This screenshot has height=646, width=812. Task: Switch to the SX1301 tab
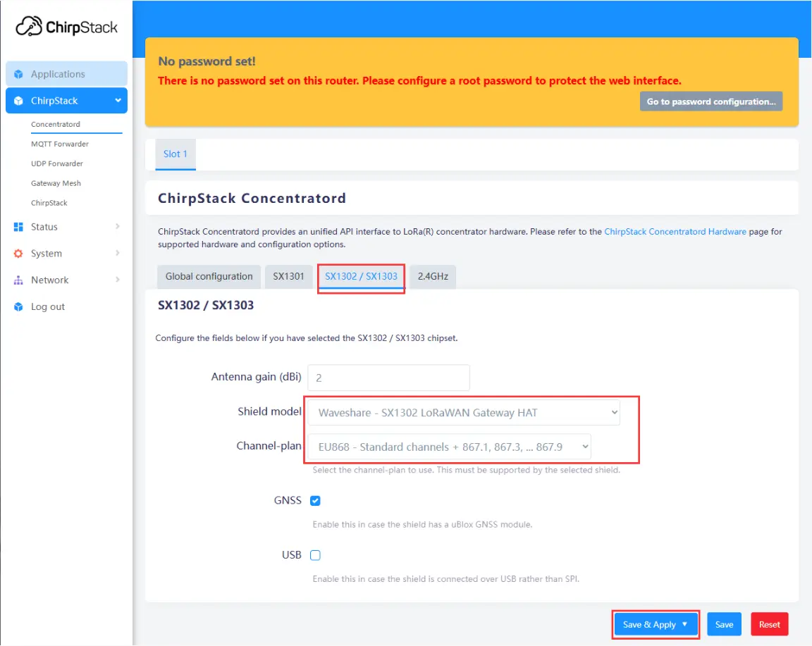[288, 276]
